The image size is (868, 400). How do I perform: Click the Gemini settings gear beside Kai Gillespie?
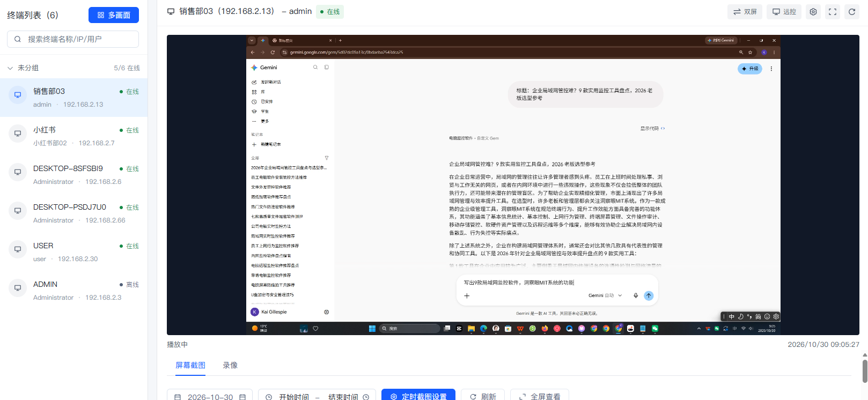[x=327, y=312]
